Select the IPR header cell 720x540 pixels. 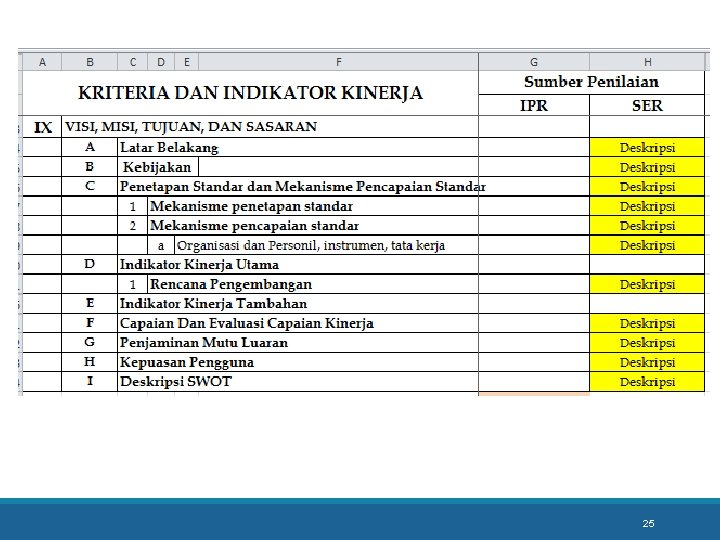534,106
